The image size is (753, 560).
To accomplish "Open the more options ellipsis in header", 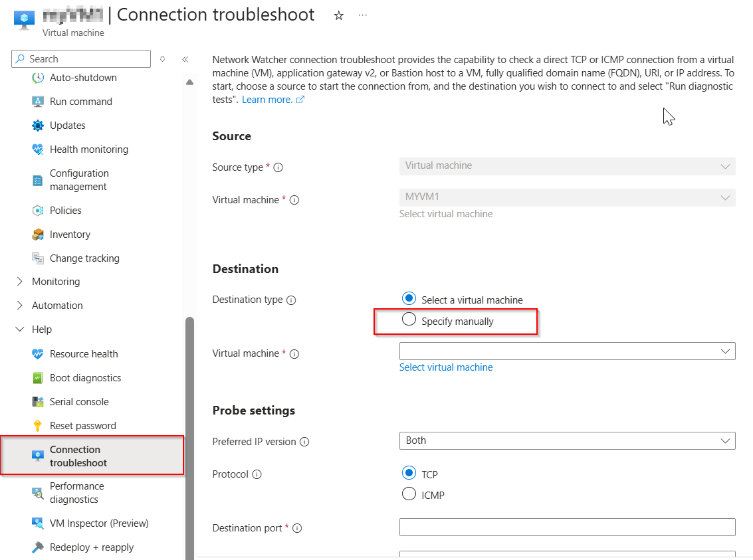I will (x=363, y=15).
